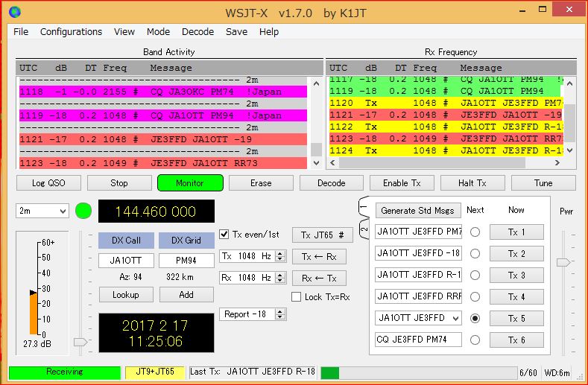This screenshot has width=588, height=385.
Task: Expand the Tx 5 message combo box
Action: [454, 319]
